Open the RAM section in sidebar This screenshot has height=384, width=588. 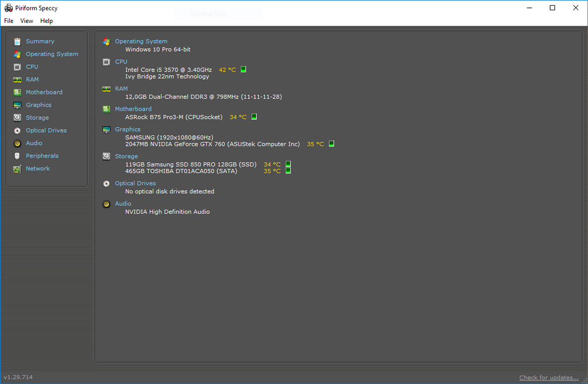tap(32, 80)
